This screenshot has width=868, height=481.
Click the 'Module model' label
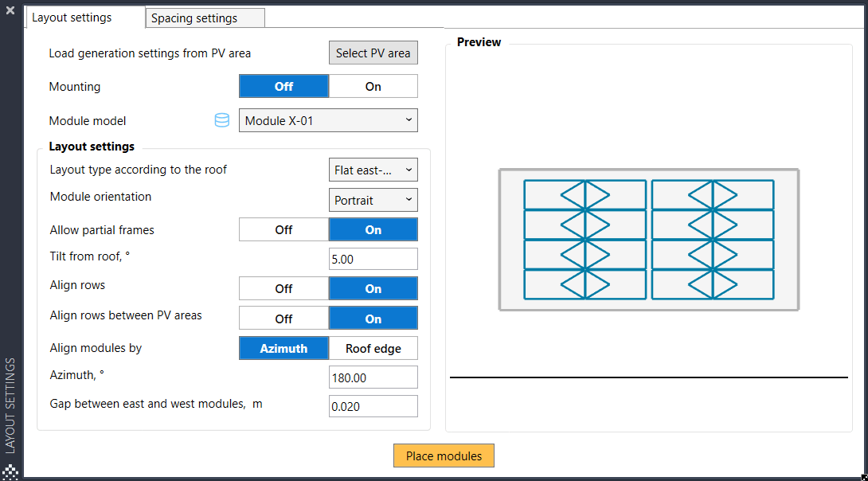[88, 121]
